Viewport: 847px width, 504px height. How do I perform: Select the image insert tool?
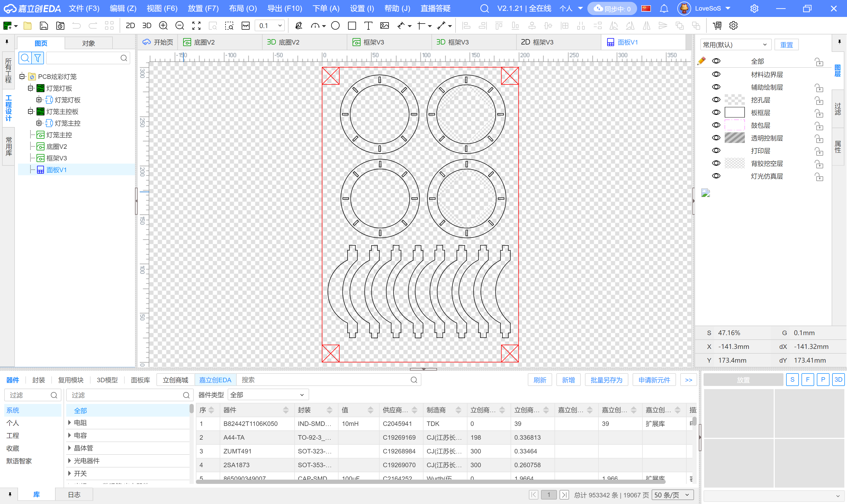pyautogui.click(x=384, y=25)
